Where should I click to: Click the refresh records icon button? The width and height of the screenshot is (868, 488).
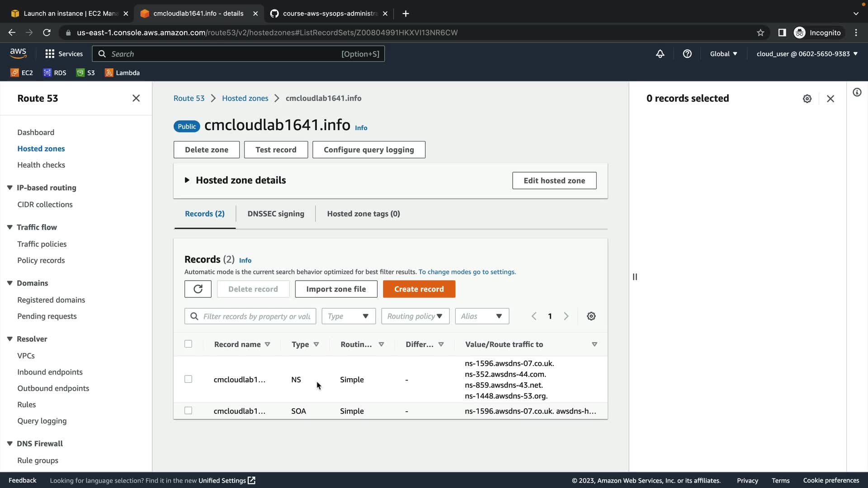[x=198, y=289]
